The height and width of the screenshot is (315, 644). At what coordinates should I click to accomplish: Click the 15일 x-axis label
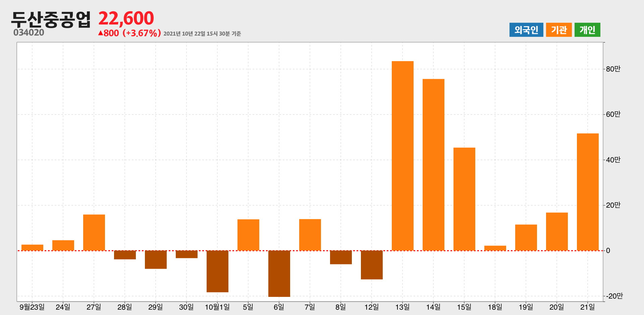464,307
